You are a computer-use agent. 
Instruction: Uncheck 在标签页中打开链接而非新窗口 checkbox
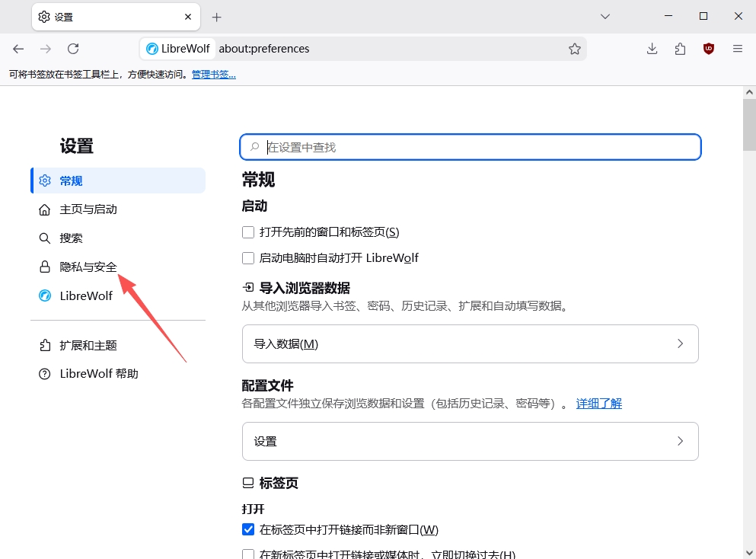[248, 529]
